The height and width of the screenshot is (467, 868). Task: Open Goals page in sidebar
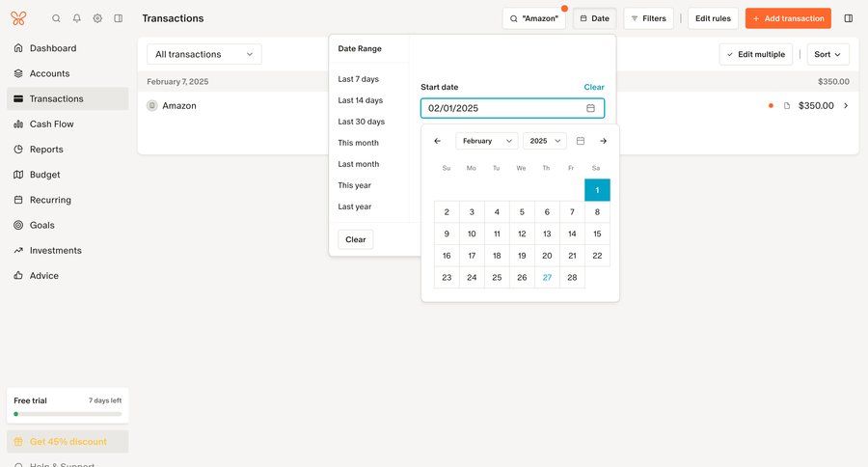point(68,225)
